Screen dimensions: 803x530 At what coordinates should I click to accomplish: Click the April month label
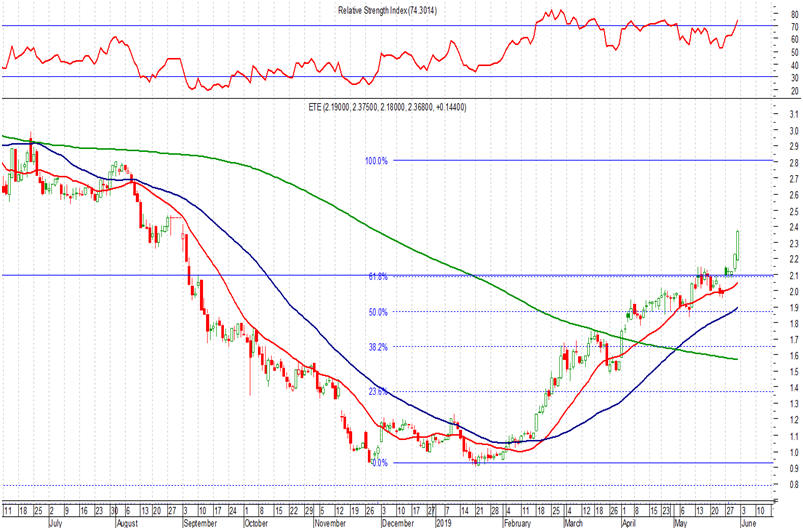(x=629, y=523)
